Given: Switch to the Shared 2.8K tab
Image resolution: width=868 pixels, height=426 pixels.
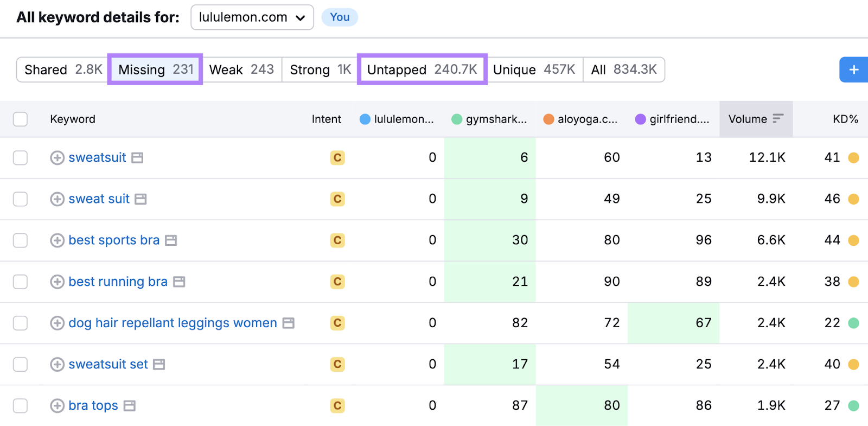Looking at the screenshot, I should (63, 69).
